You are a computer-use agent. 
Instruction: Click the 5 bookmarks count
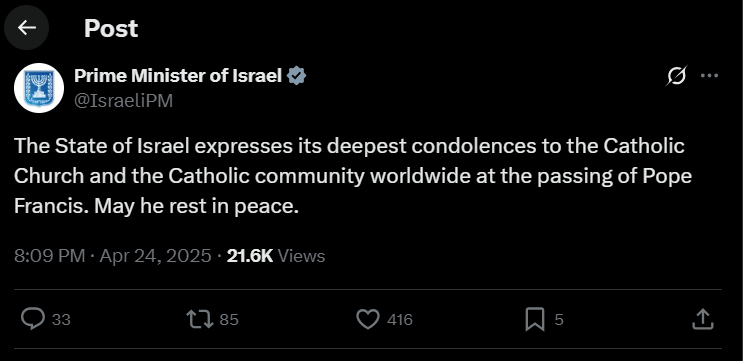point(559,320)
